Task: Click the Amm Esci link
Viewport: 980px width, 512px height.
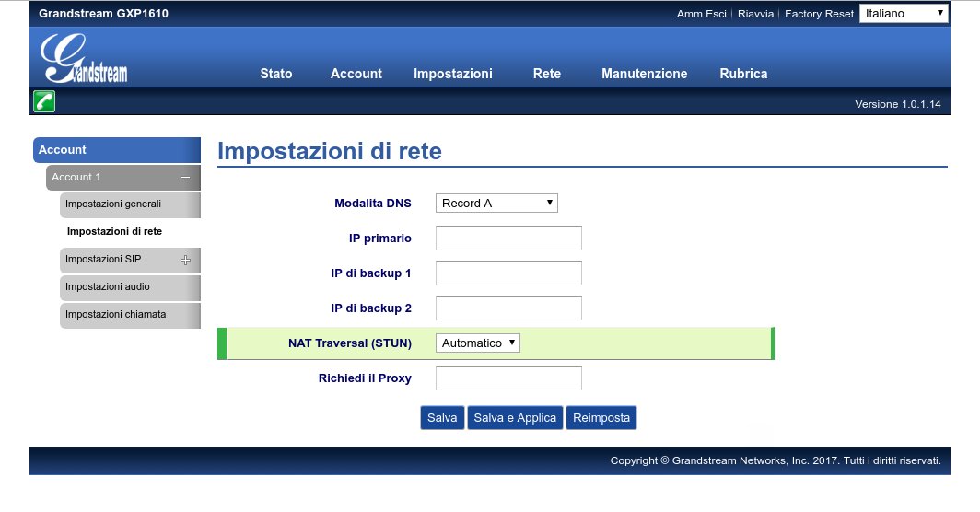Action: (x=701, y=14)
